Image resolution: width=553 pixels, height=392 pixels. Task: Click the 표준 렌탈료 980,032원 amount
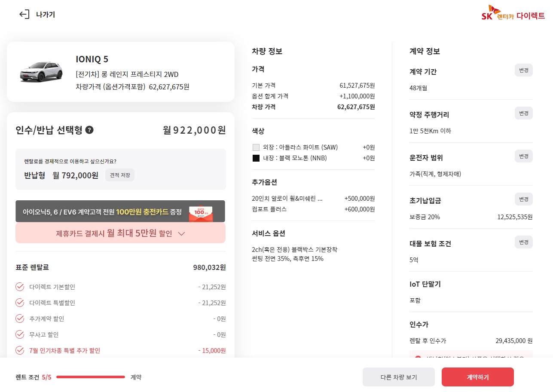[x=209, y=267]
